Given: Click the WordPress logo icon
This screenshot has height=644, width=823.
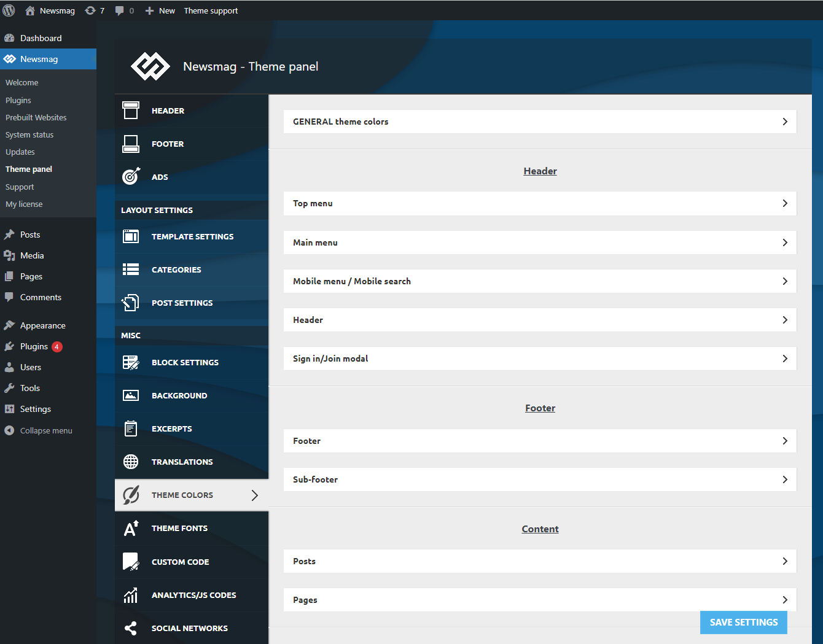Looking at the screenshot, I should 9,10.
